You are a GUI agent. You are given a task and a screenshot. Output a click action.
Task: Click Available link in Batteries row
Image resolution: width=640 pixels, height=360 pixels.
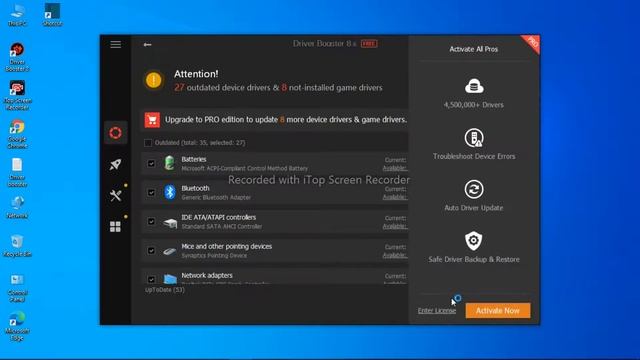click(395, 168)
